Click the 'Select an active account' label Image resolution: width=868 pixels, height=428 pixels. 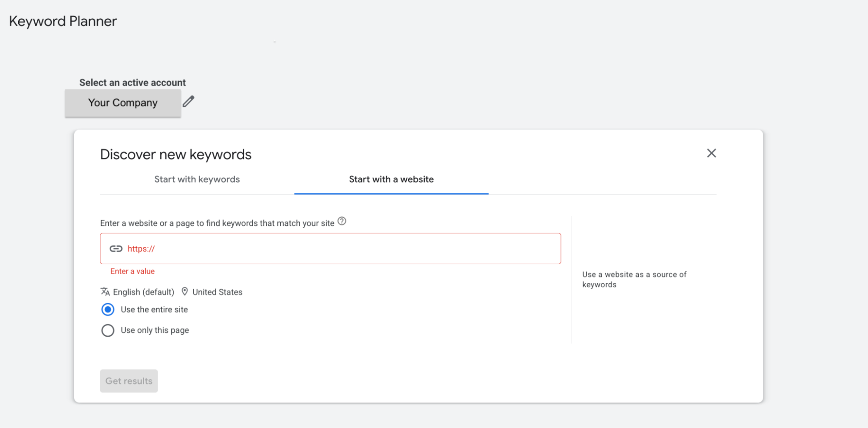pyautogui.click(x=132, y=83)
